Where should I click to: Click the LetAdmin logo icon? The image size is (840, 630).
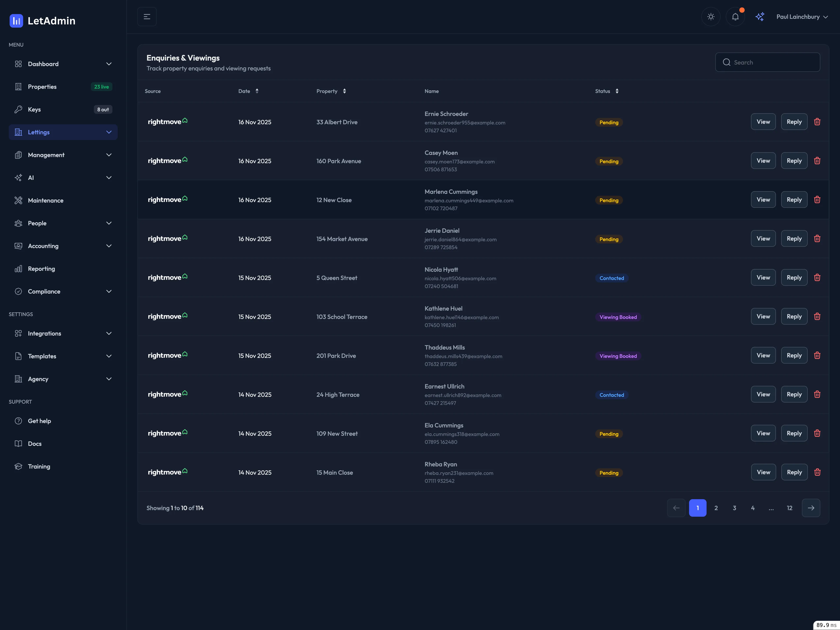[x=16, y=21]
